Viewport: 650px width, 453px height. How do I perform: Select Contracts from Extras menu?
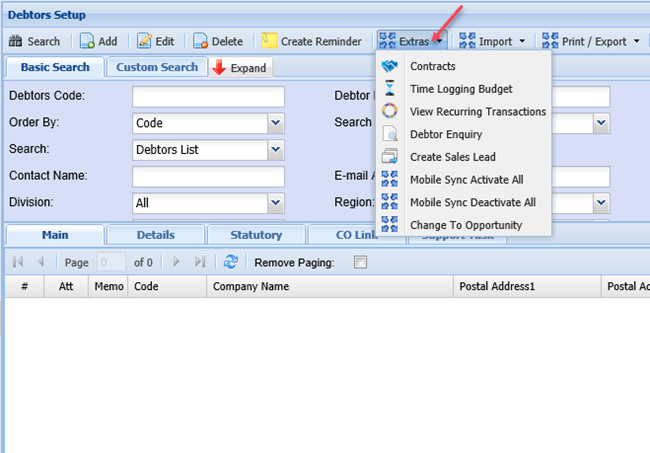(432, 66)
